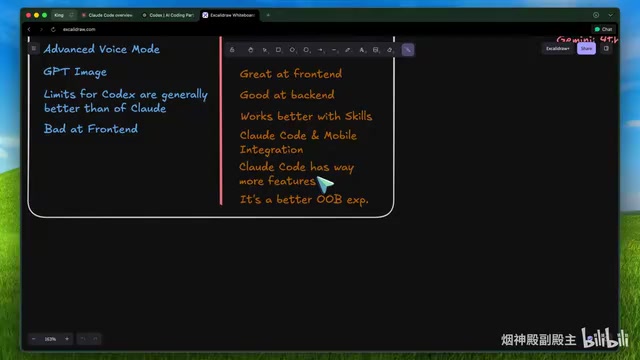Select the Arrow drawing tool
The height and width of the screenshot is (360, 640).
tap(320, 50)
